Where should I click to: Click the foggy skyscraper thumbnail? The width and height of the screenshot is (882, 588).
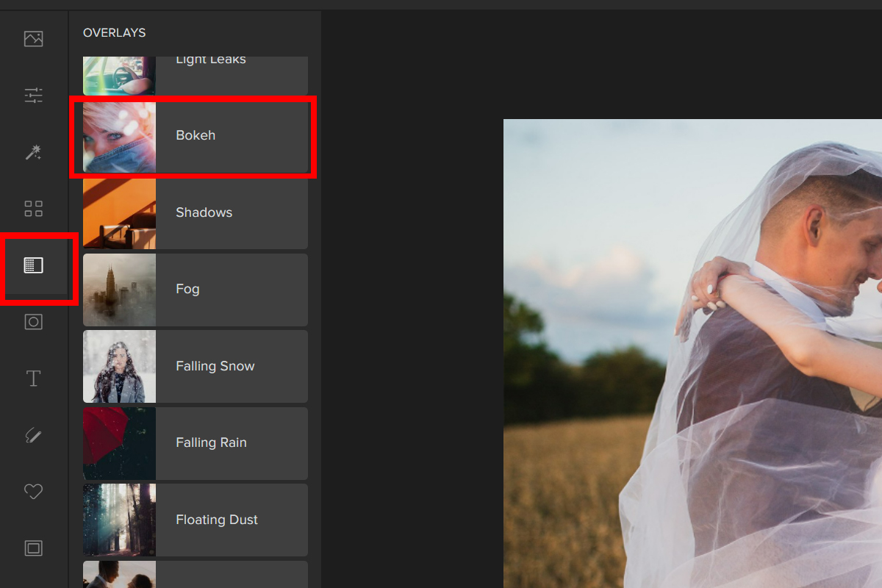(119, 290)
